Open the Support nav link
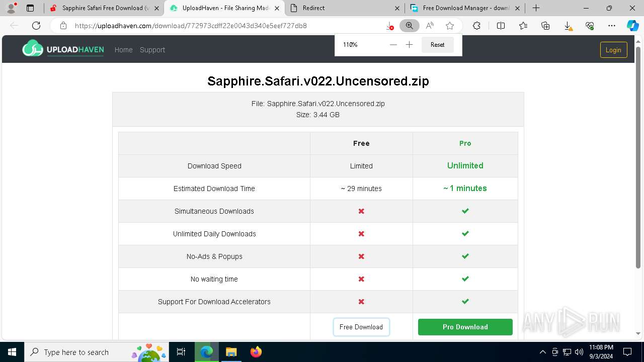The height and width of the screenshot is (362, 644). (152, 50)
